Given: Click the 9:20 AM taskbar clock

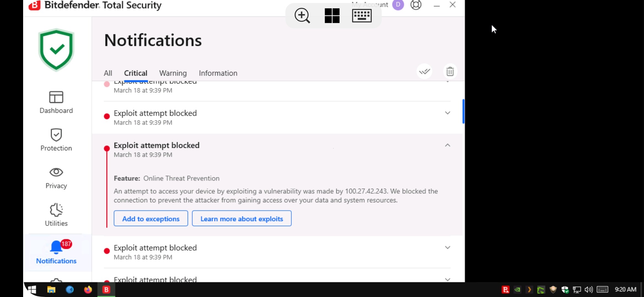Looking at the screenshot, I should coord(625,289).
